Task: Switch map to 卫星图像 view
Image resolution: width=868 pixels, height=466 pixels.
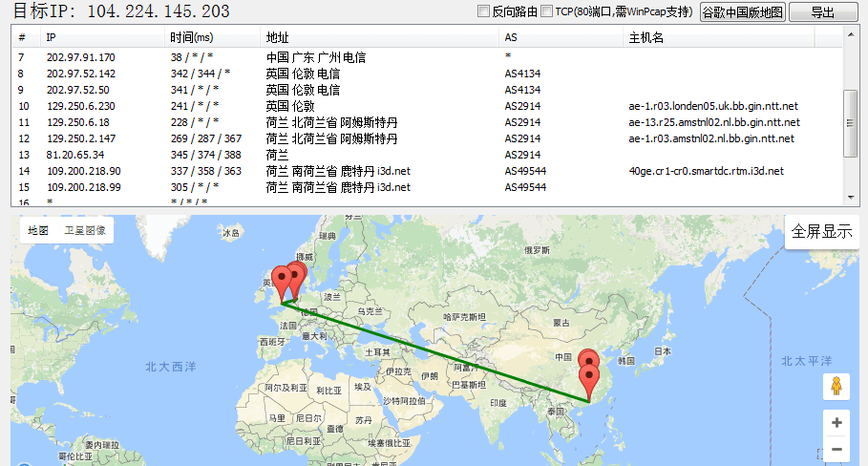Action: pos(84,231)
